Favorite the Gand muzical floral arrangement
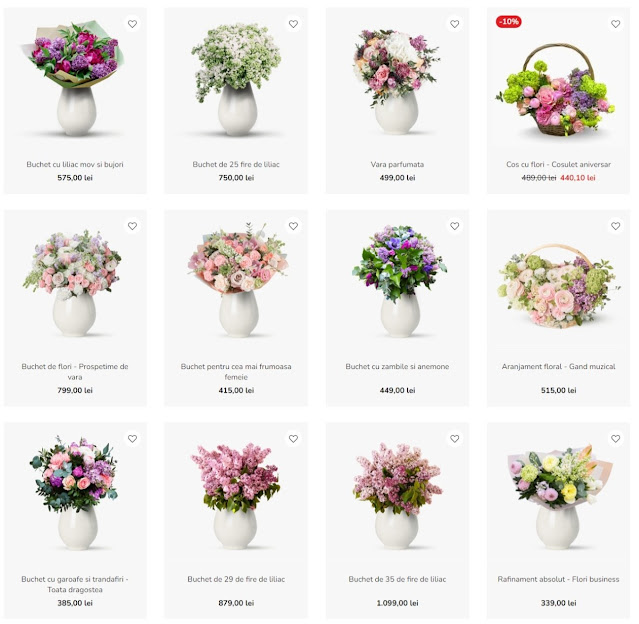Viewport: 639px width, 624px height. pos(616,226)
